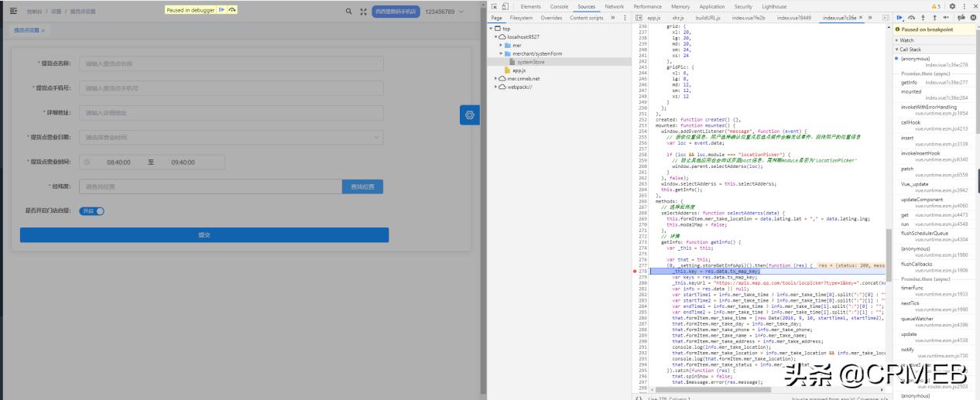This screenshot has height=400, width=980.
Task: Click the inspect element picker icon
Action: tap(495, 6)
